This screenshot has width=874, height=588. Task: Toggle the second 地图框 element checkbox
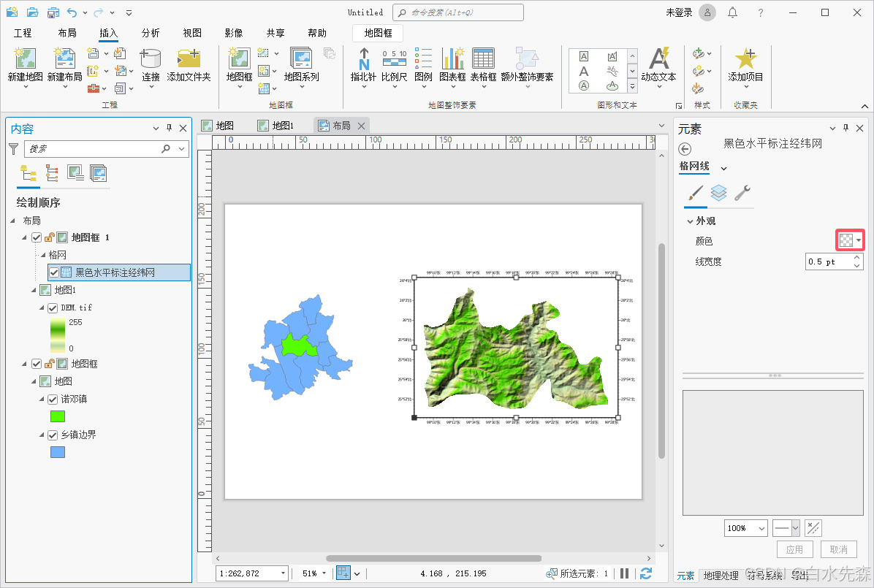pos(37,364)
